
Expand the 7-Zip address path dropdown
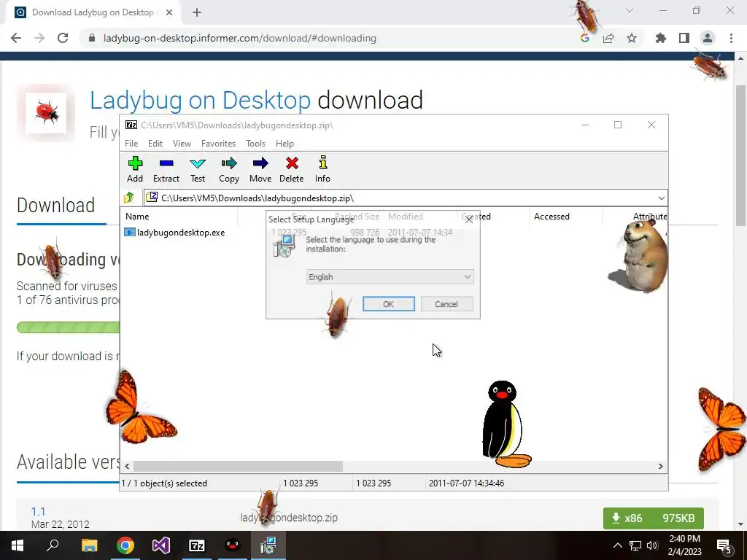coord(661,198)
